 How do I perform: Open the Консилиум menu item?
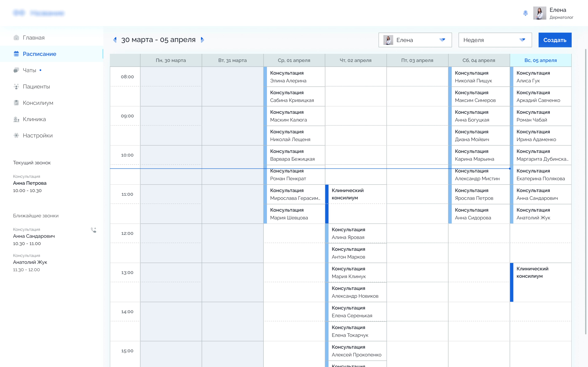click(38, 103)
